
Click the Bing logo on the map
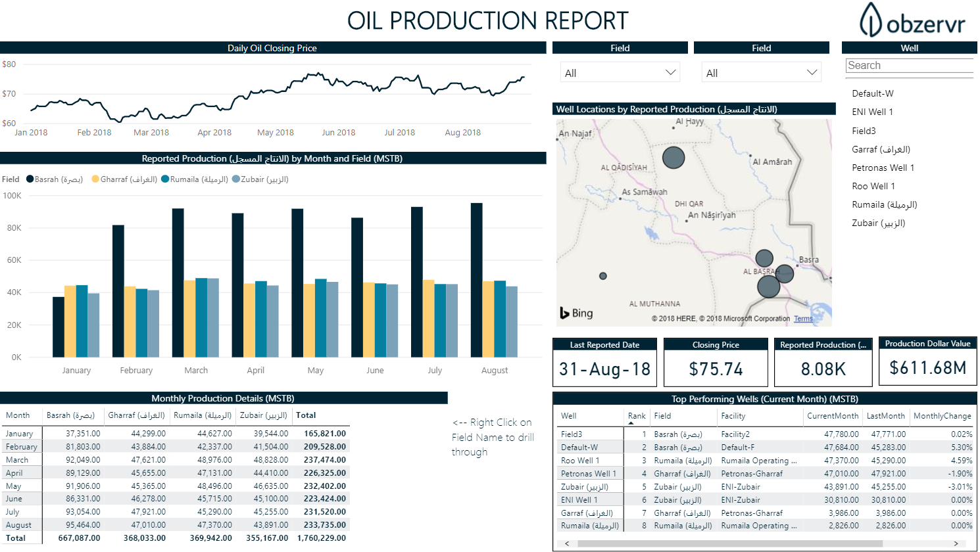[576, 313]
